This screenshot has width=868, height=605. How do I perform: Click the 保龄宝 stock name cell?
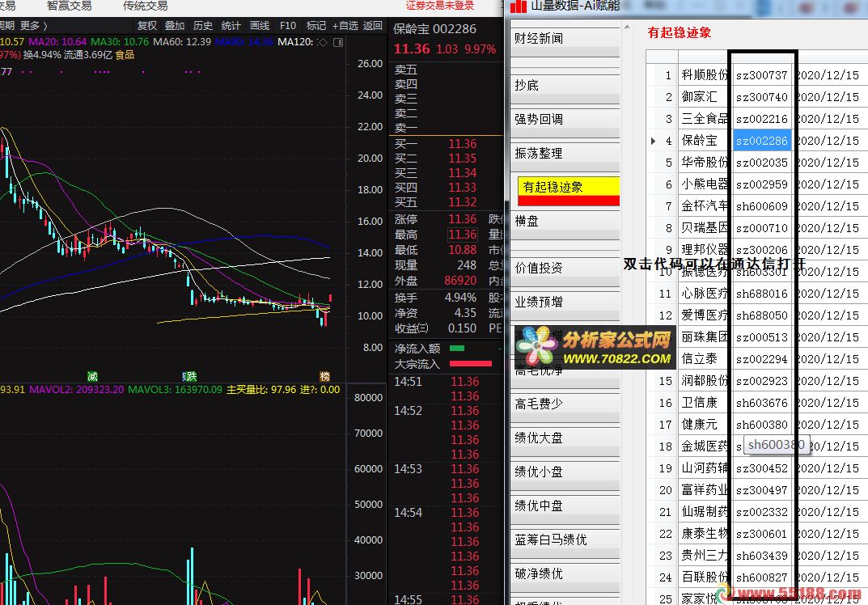pyautogui.click(x=704, y=141)
